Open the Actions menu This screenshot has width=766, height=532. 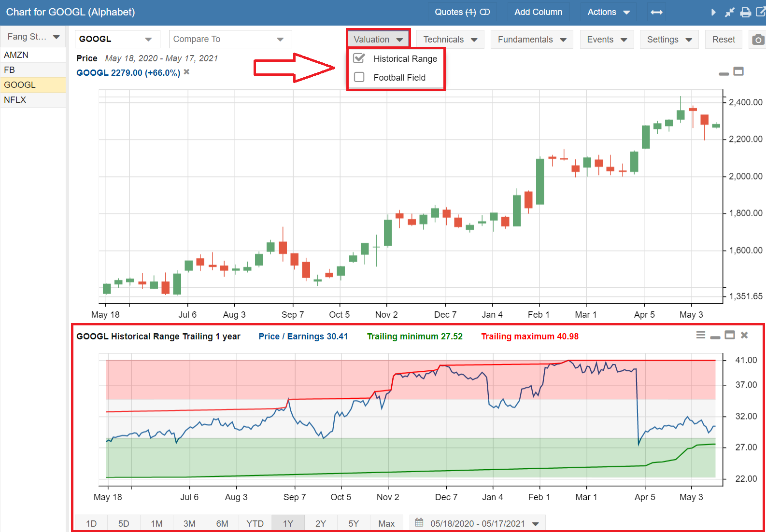(x=608, y=12)
